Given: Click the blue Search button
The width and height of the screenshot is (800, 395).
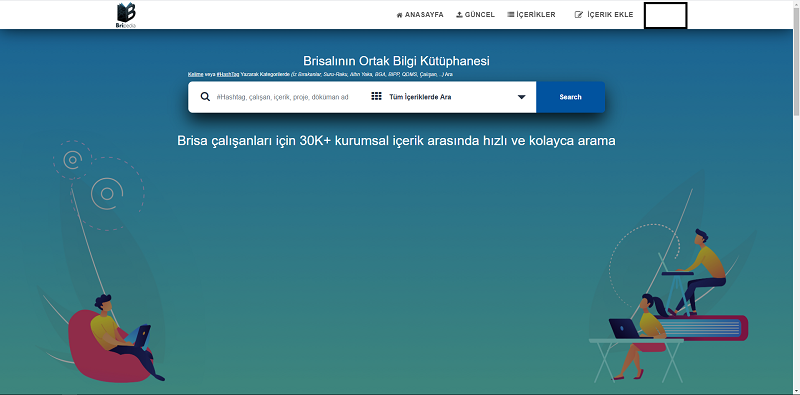Looking at the screenshot, I should click(x=570, y=97).
